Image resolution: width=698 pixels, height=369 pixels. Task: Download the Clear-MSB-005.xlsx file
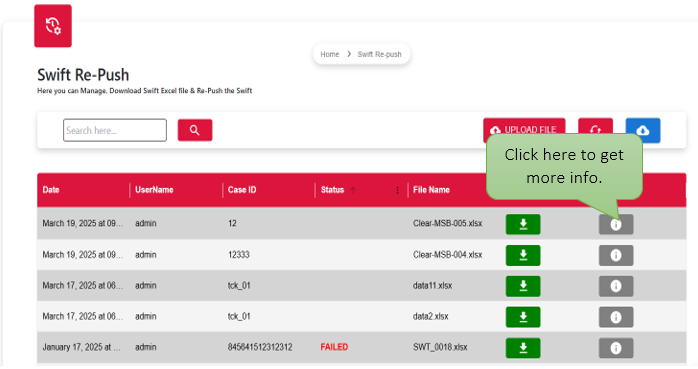(523, 224)
